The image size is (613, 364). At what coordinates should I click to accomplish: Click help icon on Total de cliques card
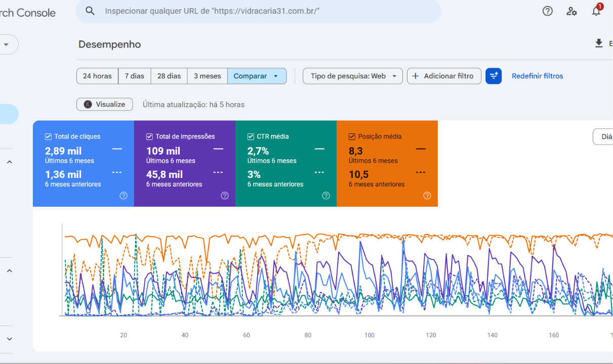(124, 196)
